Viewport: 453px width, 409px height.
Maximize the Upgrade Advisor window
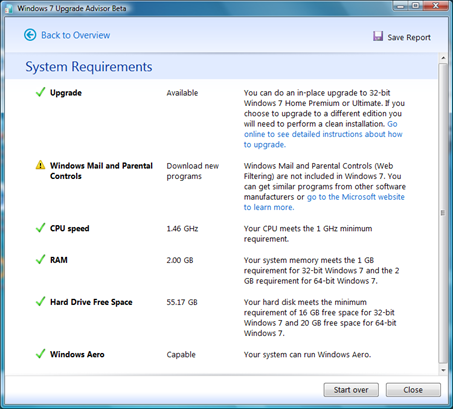pyautogui.click(x=416, y=6)
